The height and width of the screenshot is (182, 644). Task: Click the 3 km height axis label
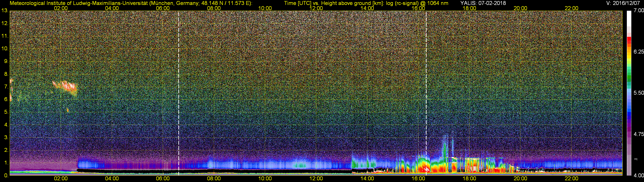(6, 137)
